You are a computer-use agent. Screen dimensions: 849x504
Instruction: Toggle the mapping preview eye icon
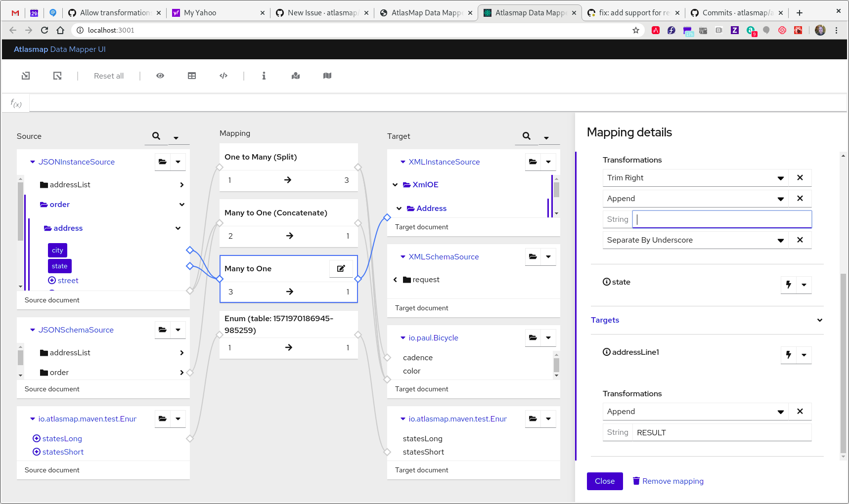(x=160, y=76)
